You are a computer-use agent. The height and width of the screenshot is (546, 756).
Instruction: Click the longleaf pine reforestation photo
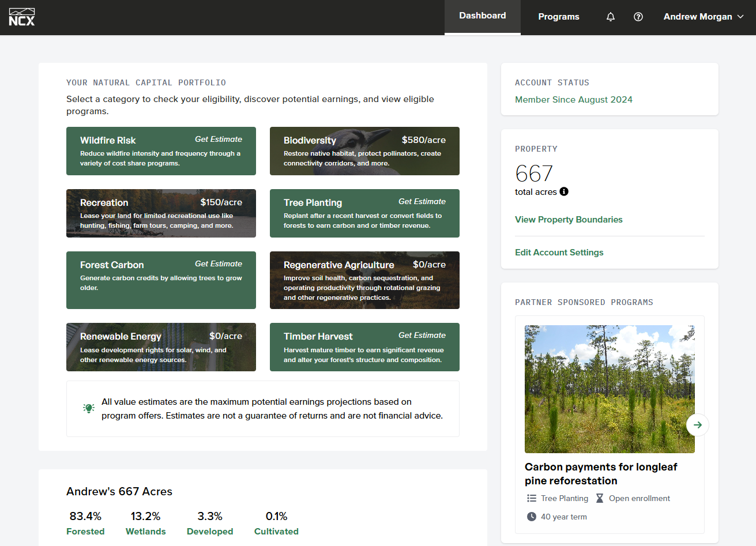click(610, 388)
